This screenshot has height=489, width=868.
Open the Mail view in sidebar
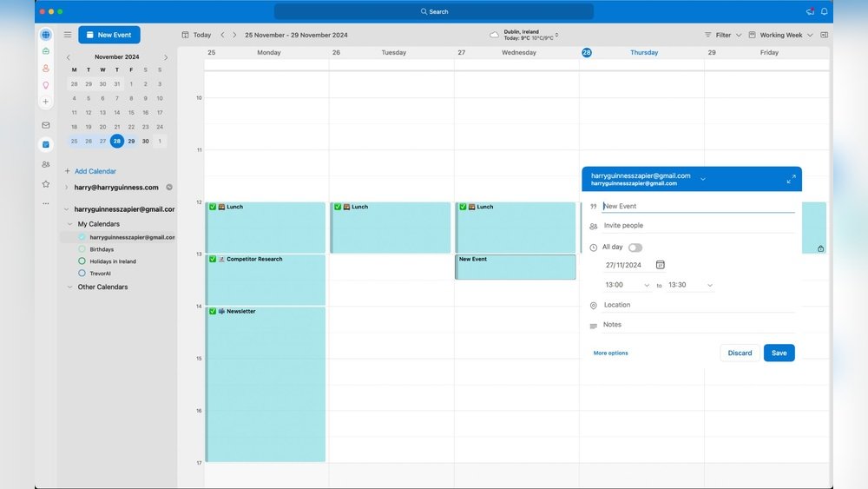(46, 125)
